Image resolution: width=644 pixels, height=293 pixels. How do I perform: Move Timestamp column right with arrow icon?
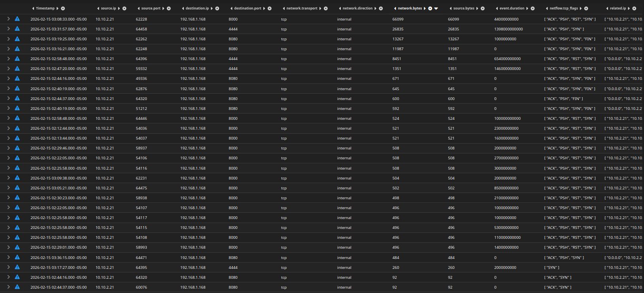(x=58, y=8)
